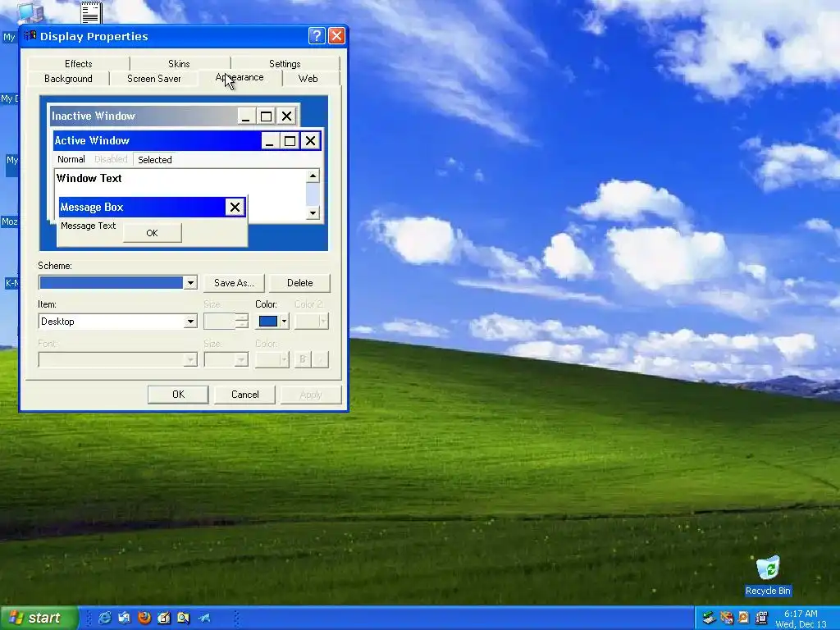Screen dimensions: 840x630
Task: Click the preview OK button under Message Text
Action: click(152, 233)
